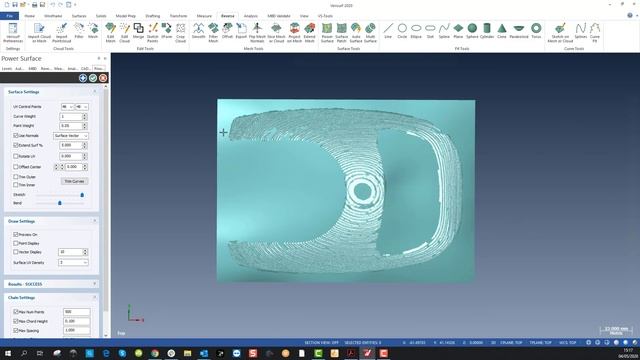
Task: Select the Cylinder fit tool
Action: [x=487, y=31]
